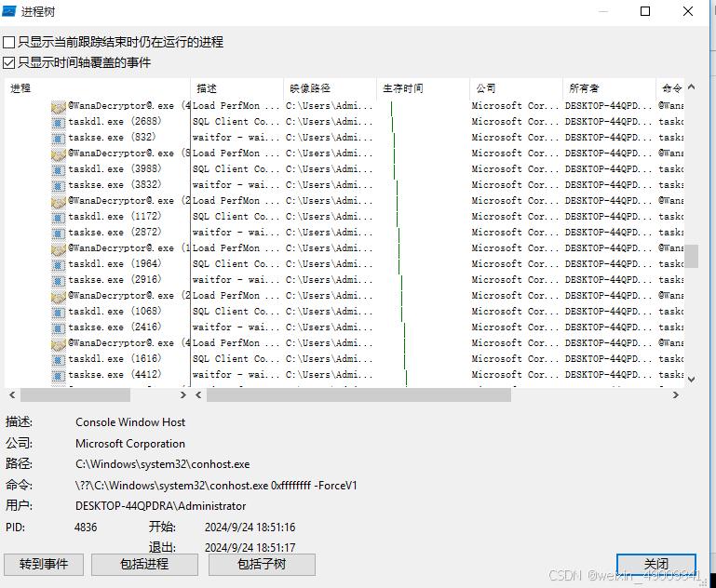The height and width of the screenshot is (588, 716).
Task: Click WanaDecryptor icon above taskdl.exe (1616)
Action: click(x=58, y=344)
